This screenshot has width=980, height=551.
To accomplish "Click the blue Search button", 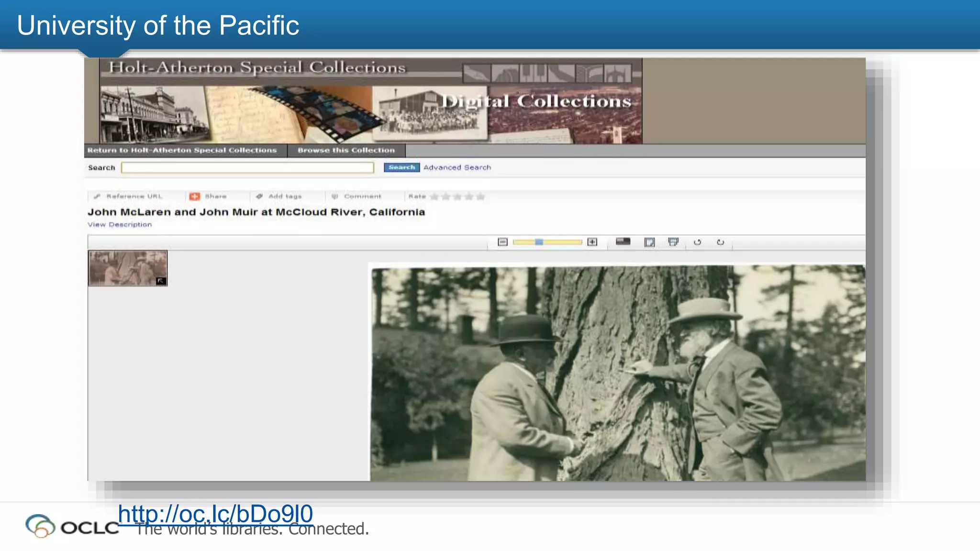I will [x=402, y=167].
